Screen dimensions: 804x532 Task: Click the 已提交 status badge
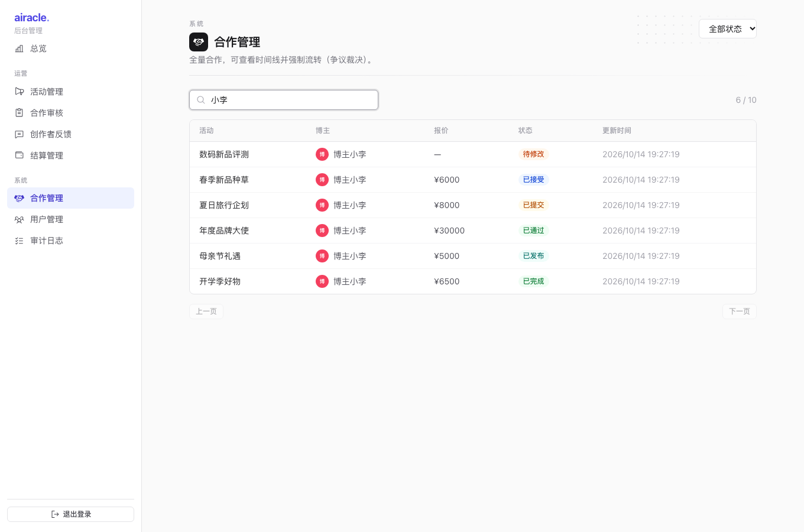534,205
